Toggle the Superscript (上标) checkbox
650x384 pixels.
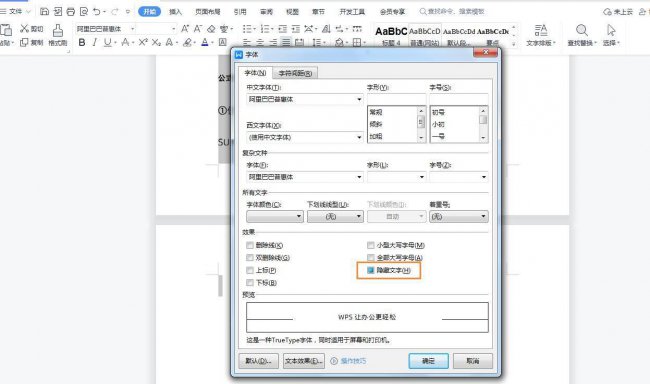click(250, 270)
